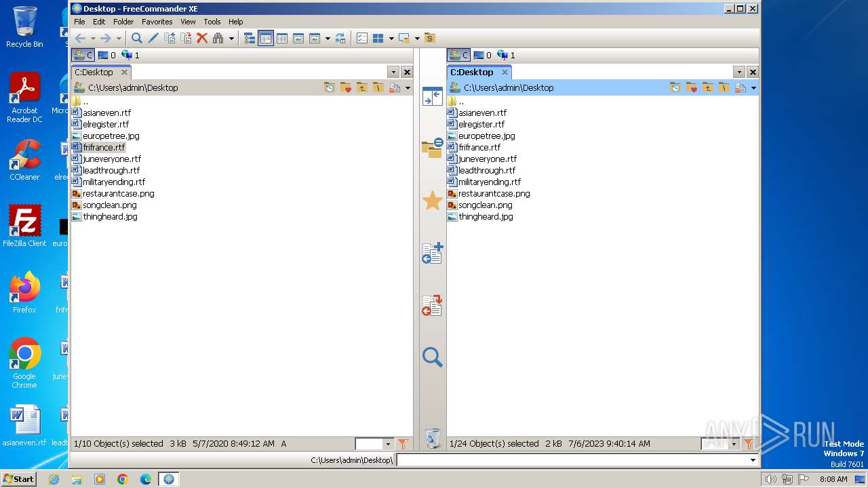Viewport: 868px width, 488px height.
Task: Open dropdown next to Back arrow
Action: [92, 39]
